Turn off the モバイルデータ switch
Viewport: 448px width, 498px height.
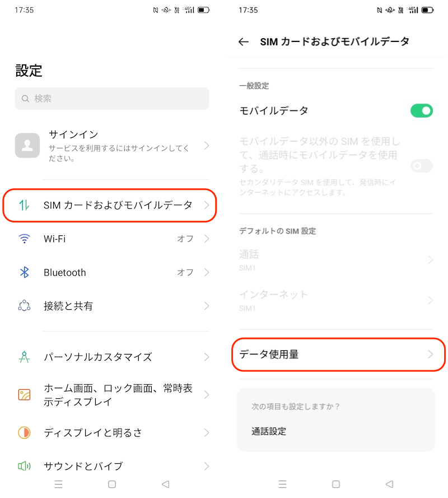421,110
